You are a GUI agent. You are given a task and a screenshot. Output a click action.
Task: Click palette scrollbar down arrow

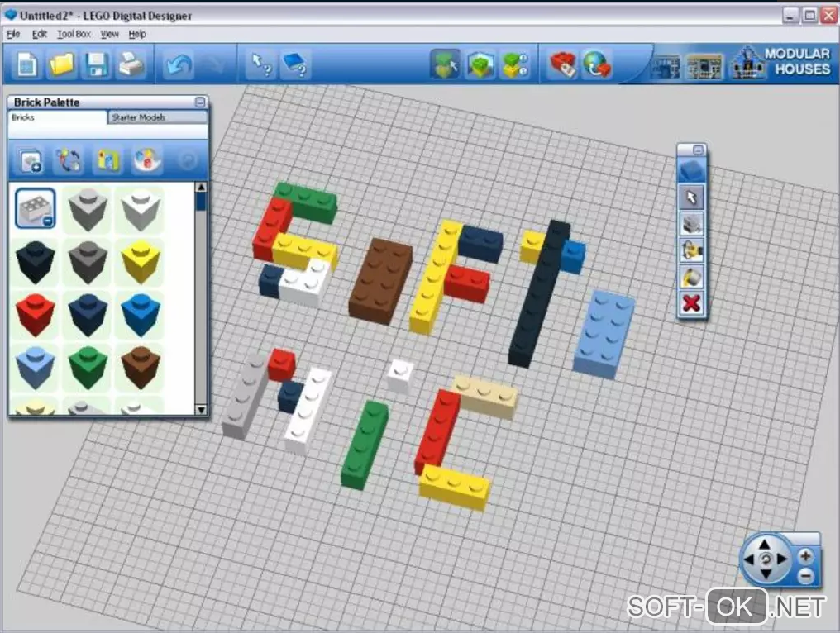pyautogui.click(x=201, y=410)
